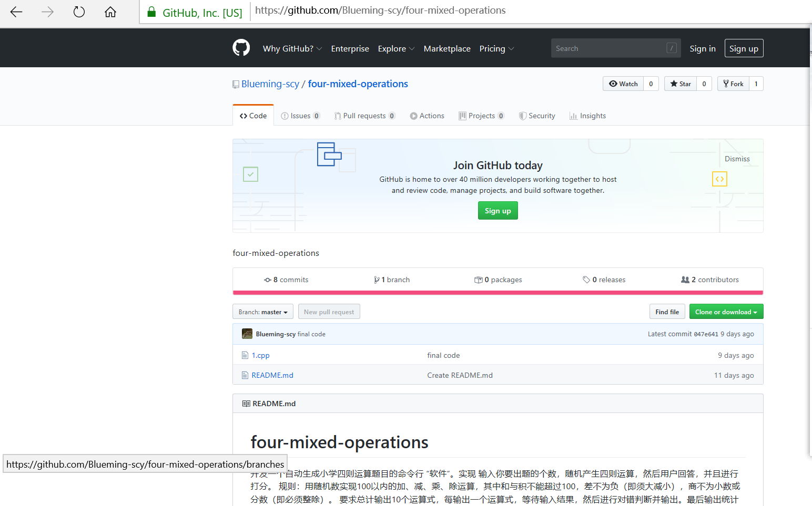This screenshot has width=812, height=506.
Task: Go to the Actions tab
Action: point(427,116)
